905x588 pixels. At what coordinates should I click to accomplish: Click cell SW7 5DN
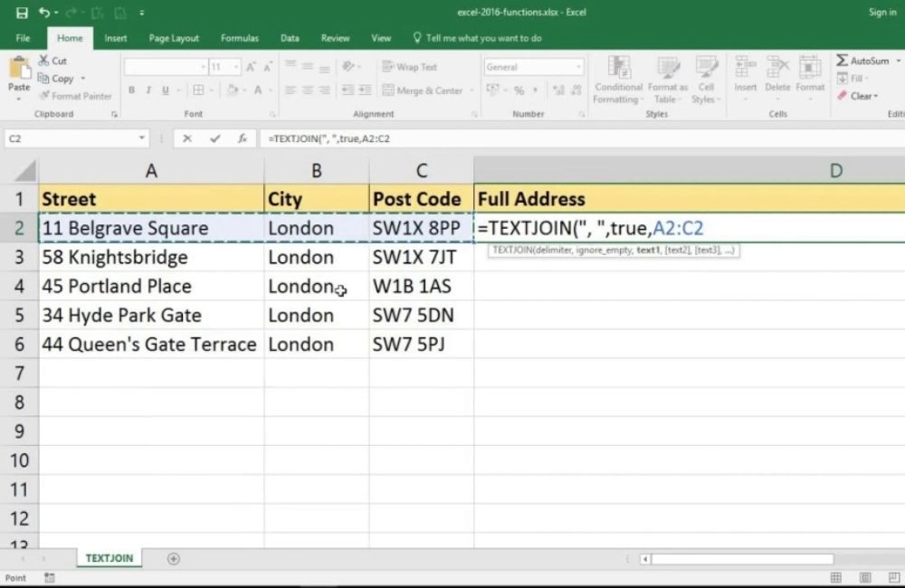point(421,315)
